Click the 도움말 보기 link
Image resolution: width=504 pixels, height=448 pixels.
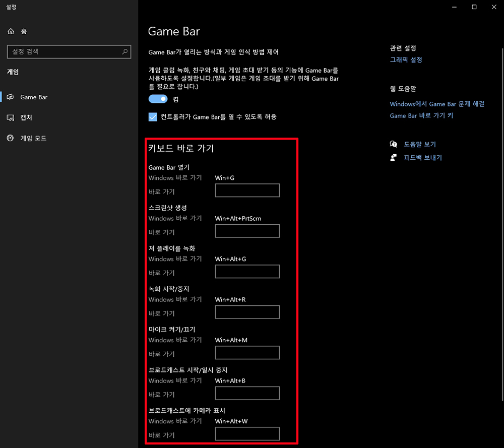pyautogui.click(x=419, y=144)
